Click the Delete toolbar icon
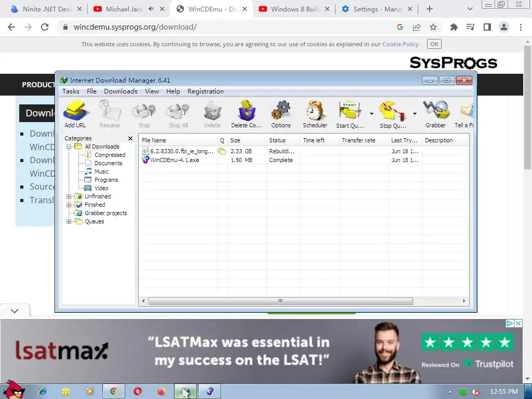 (x=212, y=114)
